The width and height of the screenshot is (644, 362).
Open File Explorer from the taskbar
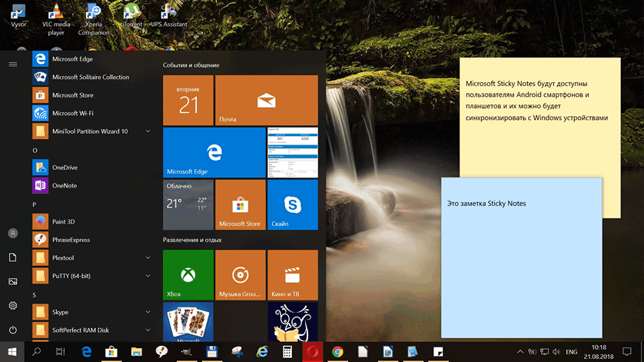tap(136, 352)
